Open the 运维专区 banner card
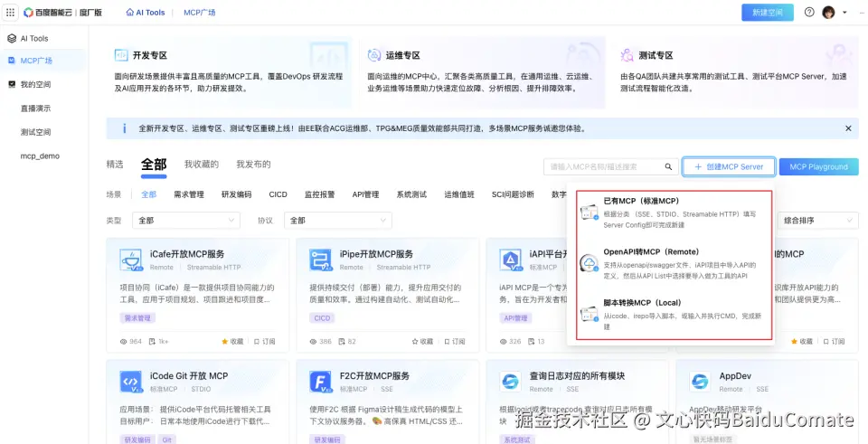Viewport: 868px width, 444px height. (x=482, y=72)
